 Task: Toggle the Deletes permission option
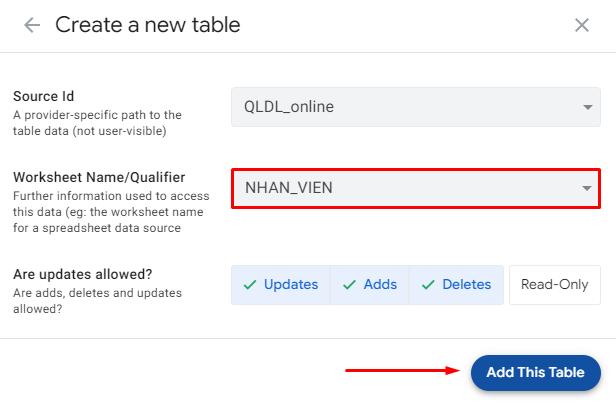(x=455, y=285)
